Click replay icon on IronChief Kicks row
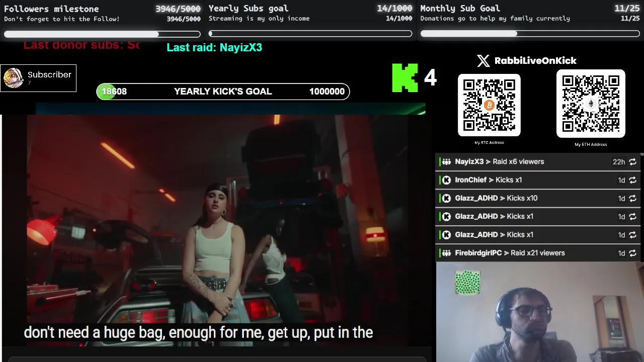This screenshot has width=644, height=362. [632, 180]
